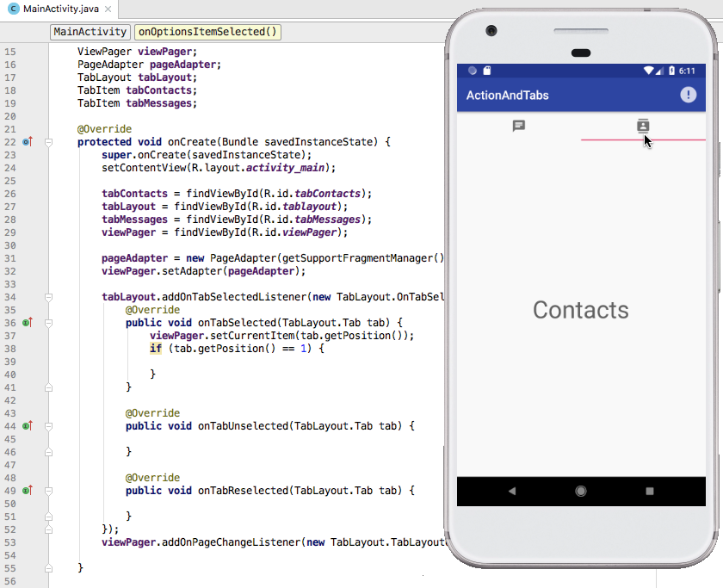Viewport: 723px width, 588px height.
Task: Click 'tabContacts' variable on line 26
Action: [134, 193]
